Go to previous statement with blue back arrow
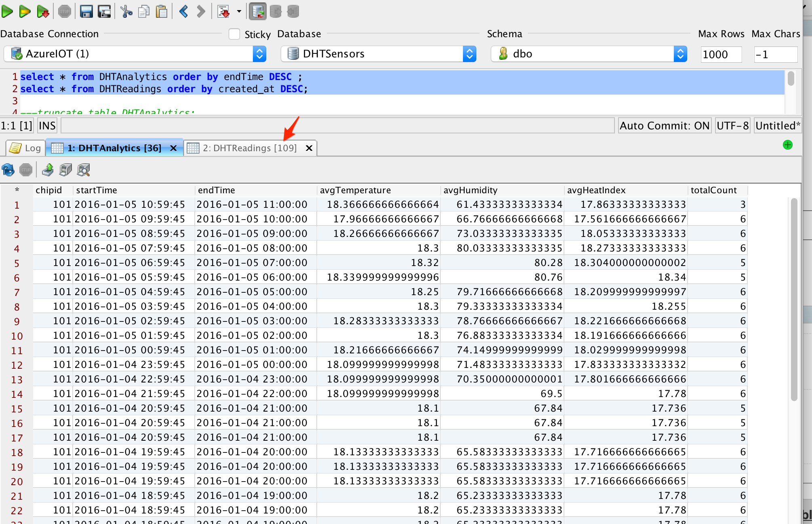This screenshot has height=524, width=812. point(184,11)
